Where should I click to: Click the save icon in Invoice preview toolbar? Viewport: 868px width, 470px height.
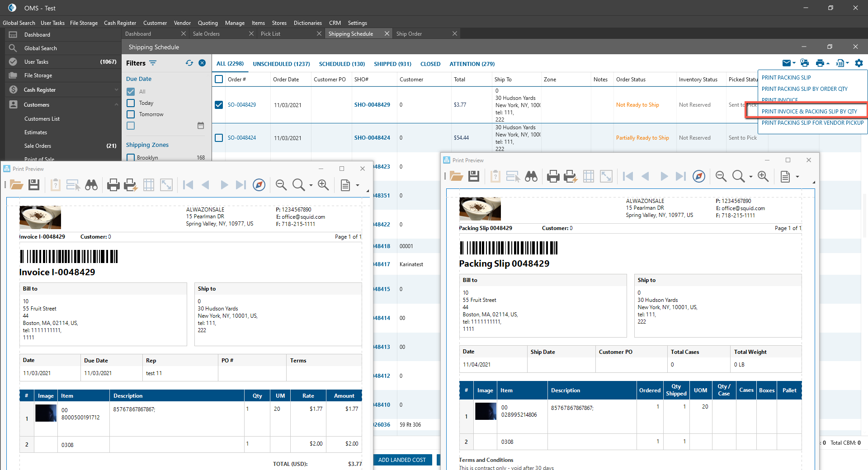pos(34,185)
